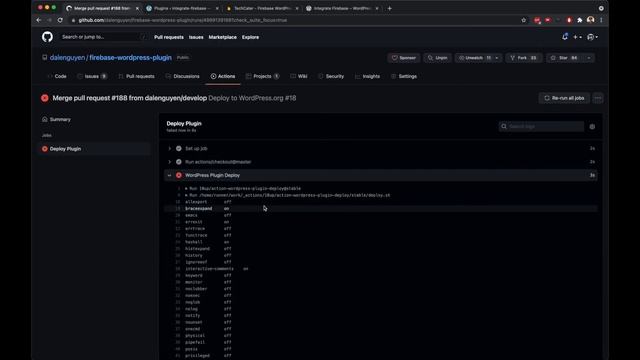This screenshot has height=360, width=640.
Task: Close the Merge pull request #188 browser tab
Action: tap(137, 8)
